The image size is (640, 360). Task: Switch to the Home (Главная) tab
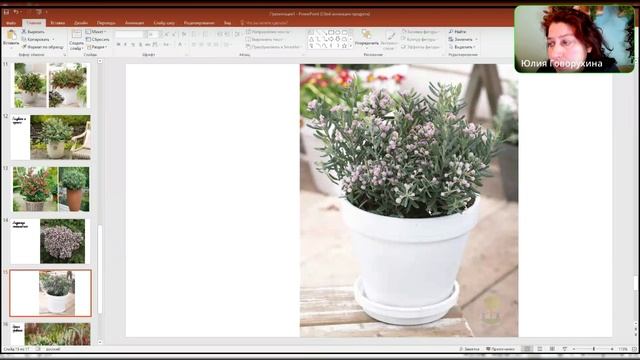[34, 23]
